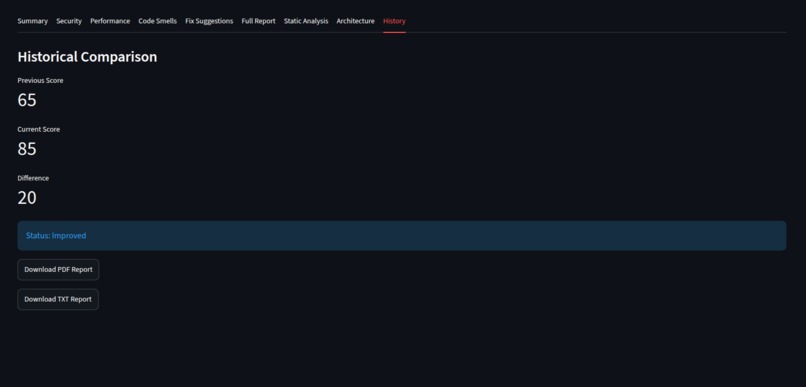This screenshot has width=806, height=387.
Task: Click the Difference label
Action: click(x=33, y=178)
